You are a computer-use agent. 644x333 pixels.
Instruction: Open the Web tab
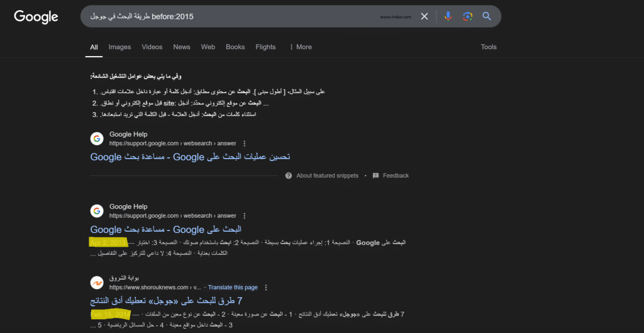pos(208,47)
